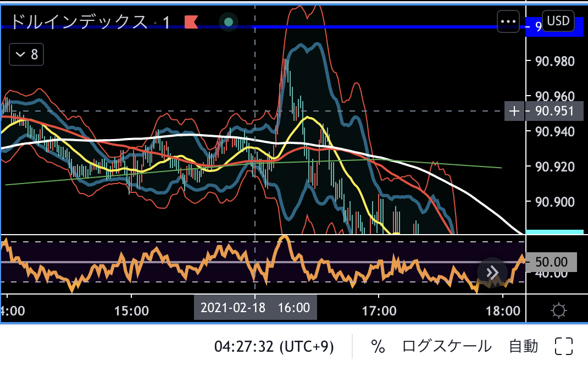Toggle 自動 auto scale
Image resolution: width=588 pixels, height=366 pixels.
click(523, 346)
